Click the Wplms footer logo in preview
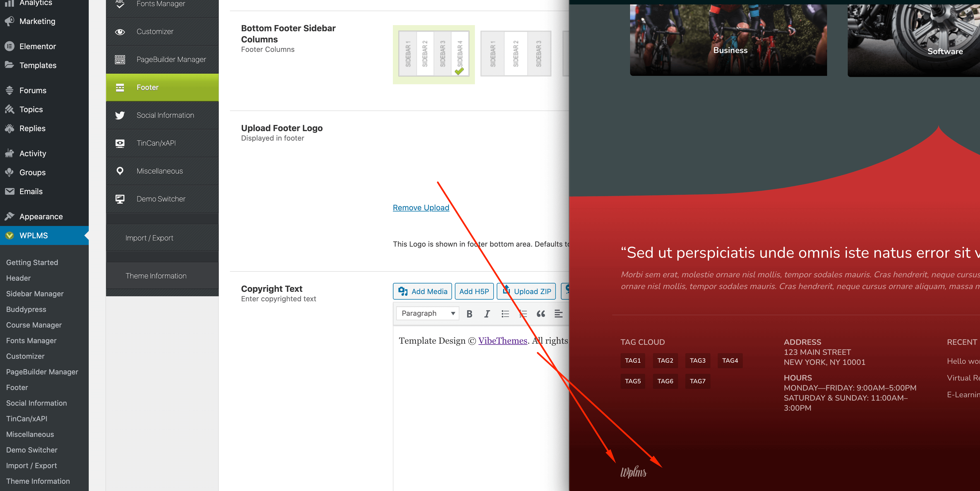The width and height of the screenshot is (980, 491). 633,471
